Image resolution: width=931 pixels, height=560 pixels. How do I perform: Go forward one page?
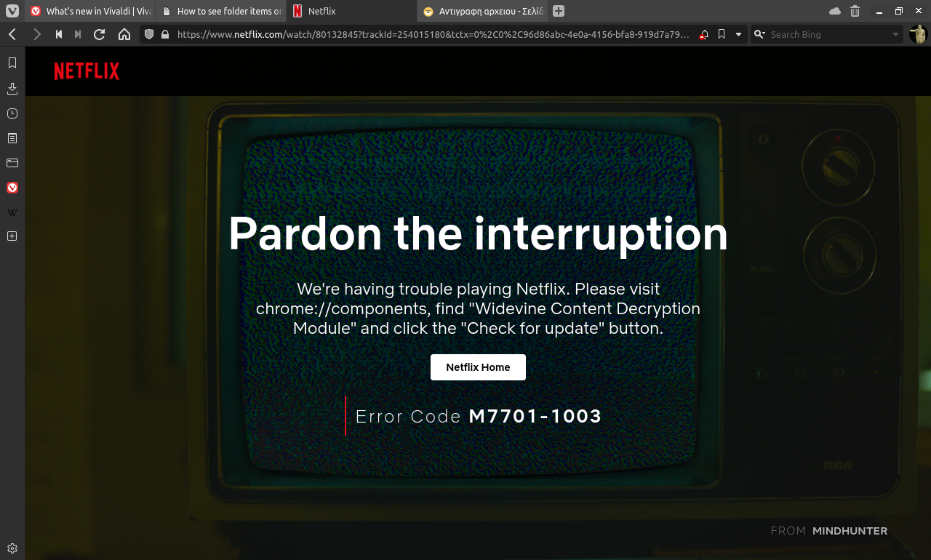click(x=36, y=34)
